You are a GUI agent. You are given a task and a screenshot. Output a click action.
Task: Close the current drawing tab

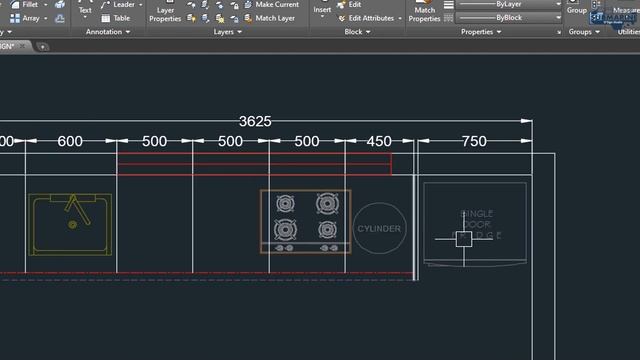click(x=22, y=46)
